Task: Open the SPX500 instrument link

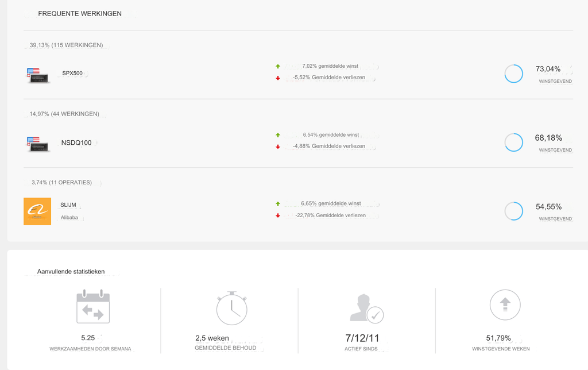Action: (72, 74)
